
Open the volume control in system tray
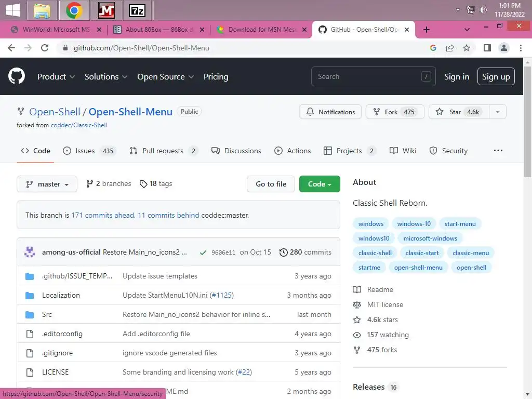(483, 10)
